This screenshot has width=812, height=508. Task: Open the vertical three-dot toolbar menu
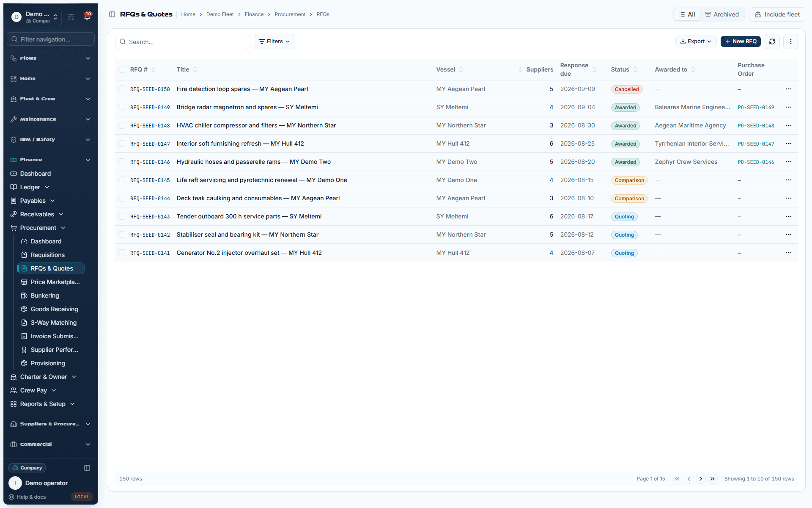(x=791, y=41)
